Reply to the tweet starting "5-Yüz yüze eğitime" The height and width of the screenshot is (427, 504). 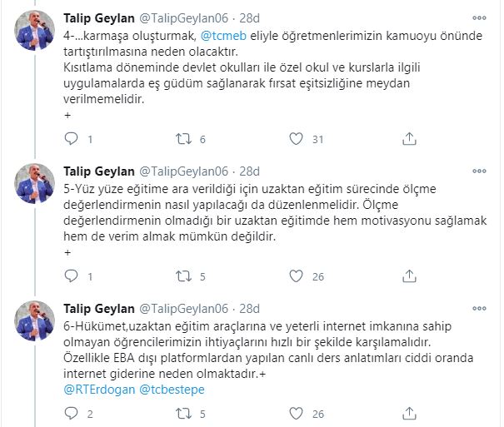pos(70,276)
